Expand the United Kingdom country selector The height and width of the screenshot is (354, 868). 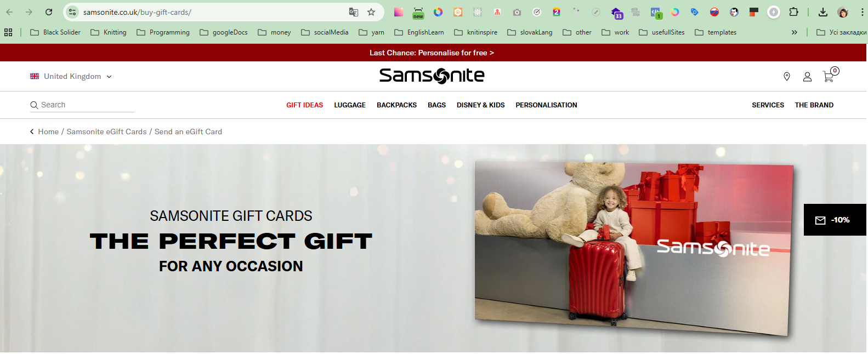click(71, 77)
